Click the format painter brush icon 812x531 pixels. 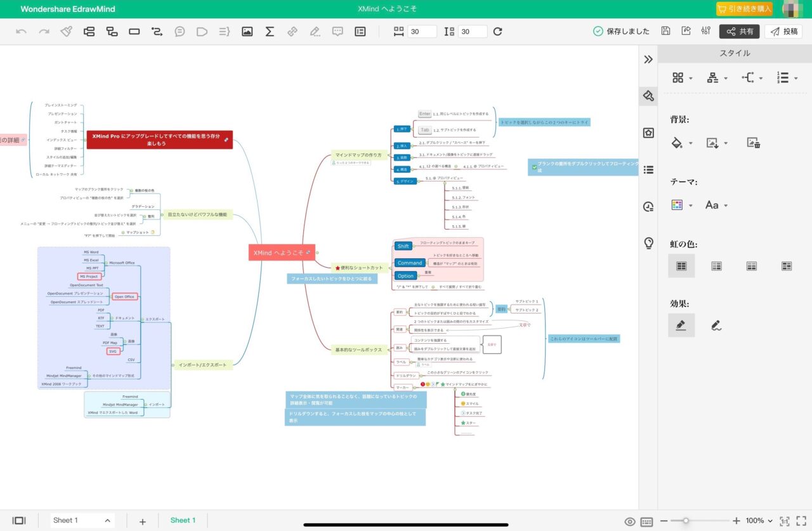(67, 31)
